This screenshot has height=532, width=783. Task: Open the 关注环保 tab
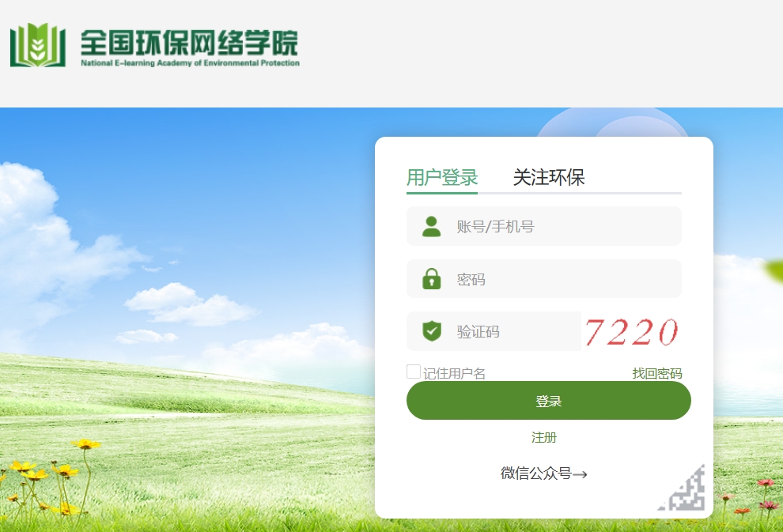point(548,177)
